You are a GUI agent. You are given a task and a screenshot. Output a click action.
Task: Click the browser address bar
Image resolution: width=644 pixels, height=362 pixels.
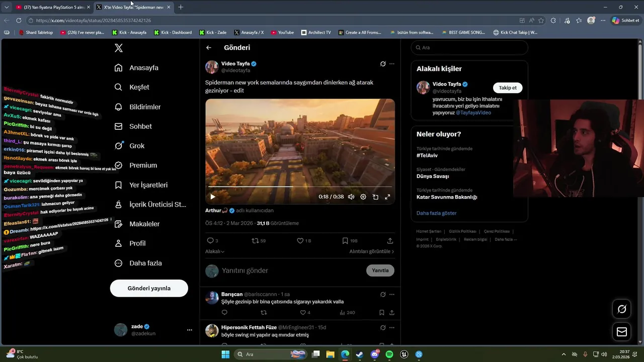(x=272, y=21)
